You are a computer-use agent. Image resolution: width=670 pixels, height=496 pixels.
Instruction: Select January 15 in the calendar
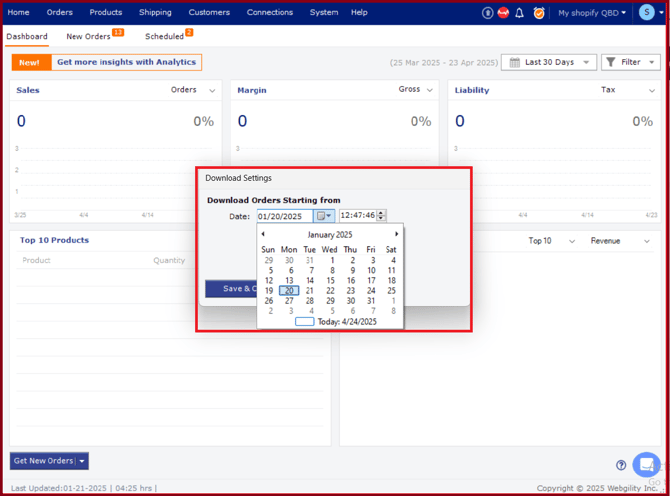(x=330, y=280)
